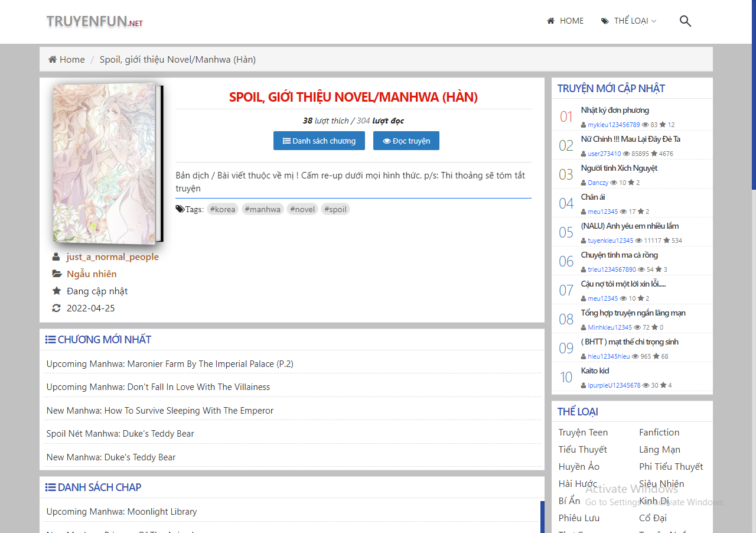The height and width of the screenshot is (533, 756).
Task: Open the book cover thumbnail
Action: tap(106, 163)
